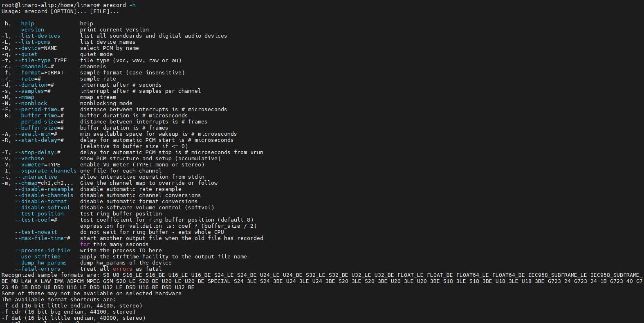Image resolution: width=644 pixels, height=323 pixels.
Task: Click the --disable-softvol option text
Action: click(x=43, y=208)
